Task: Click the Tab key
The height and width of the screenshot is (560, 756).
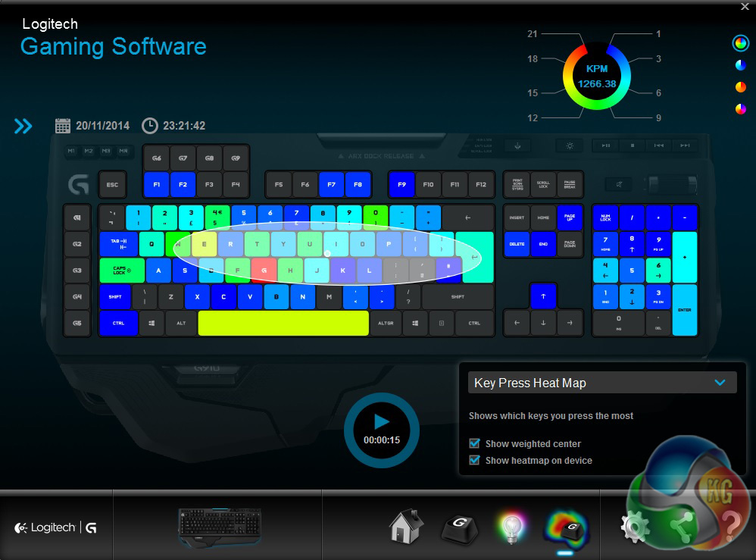Action: [119, 244]
